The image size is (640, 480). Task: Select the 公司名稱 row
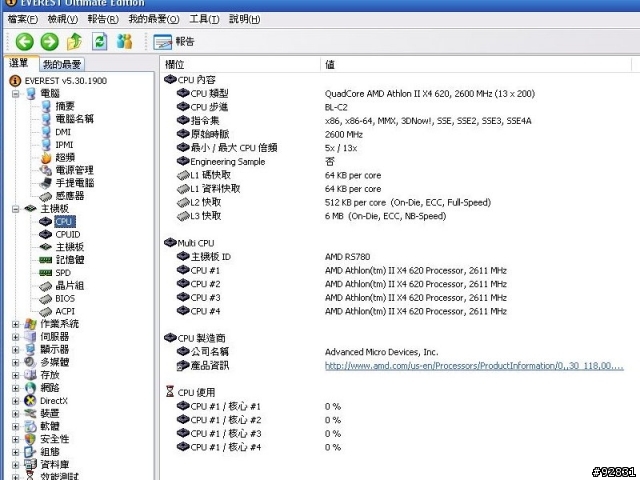(x=307, y=352)
